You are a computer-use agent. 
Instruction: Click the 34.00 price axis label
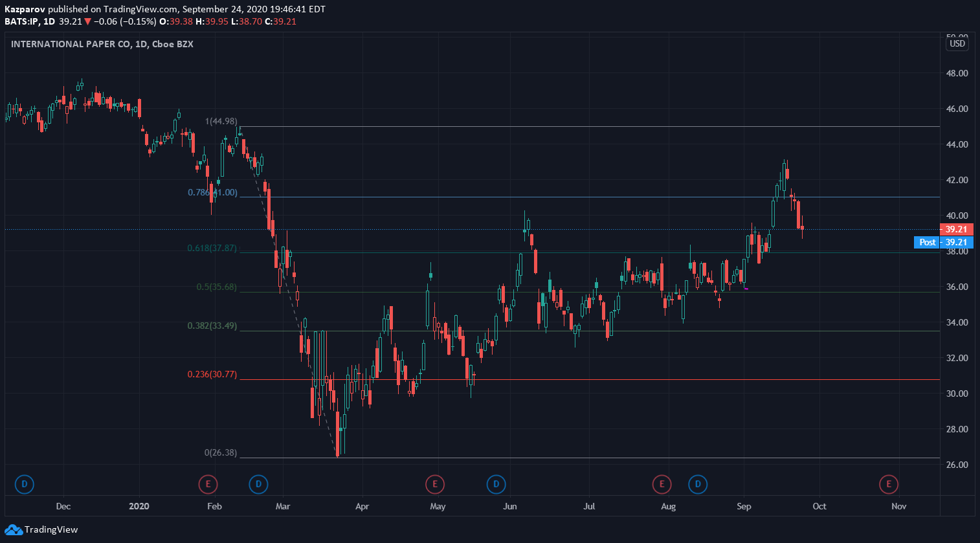957,323
